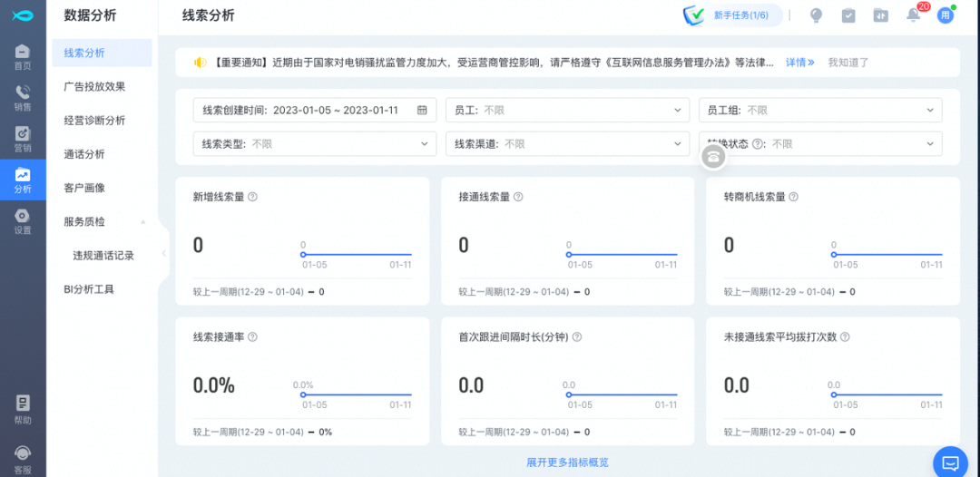
Task: Open the 销售 sidebar section
Action: point(23,98)
